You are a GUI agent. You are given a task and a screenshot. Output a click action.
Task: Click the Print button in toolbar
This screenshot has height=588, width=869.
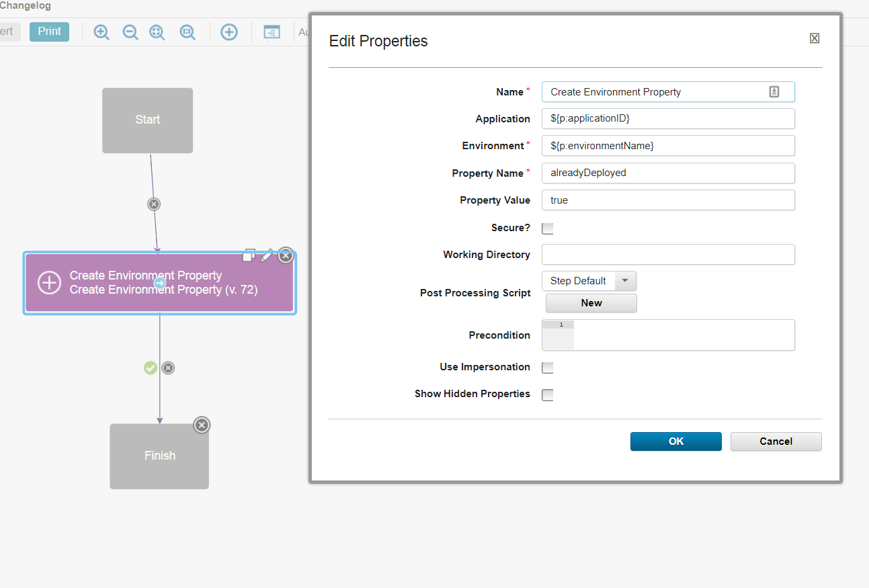pos(49,32)
